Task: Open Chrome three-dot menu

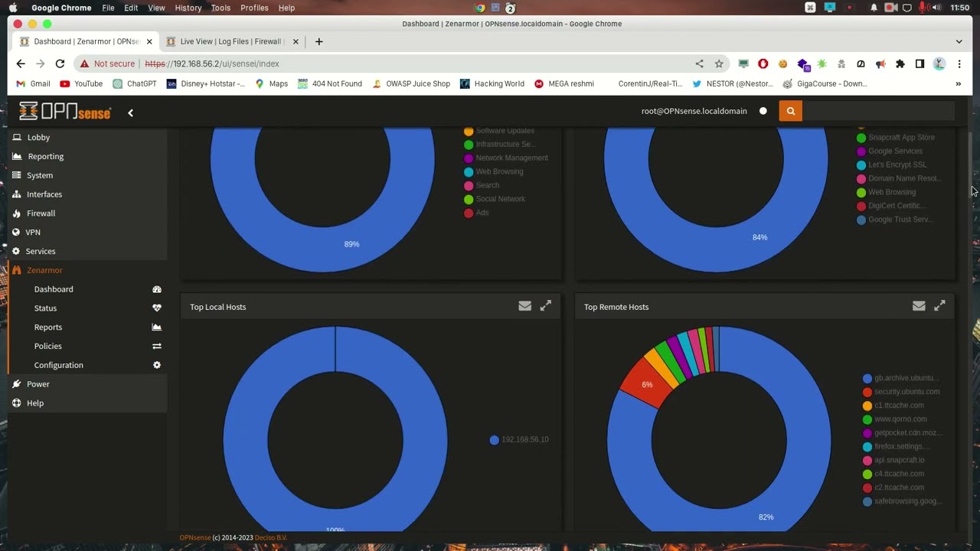Action: [959, 64]
